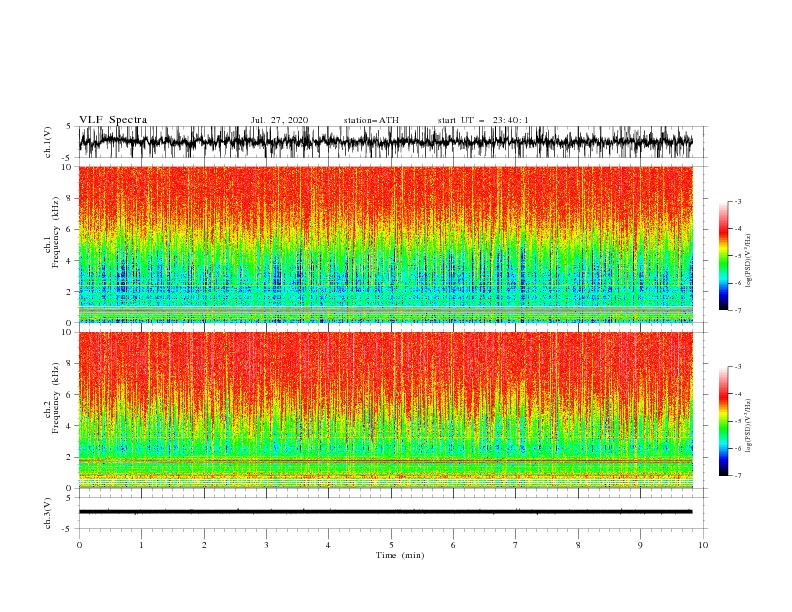Click the date 'Jul. 27, 2020'

279,120
